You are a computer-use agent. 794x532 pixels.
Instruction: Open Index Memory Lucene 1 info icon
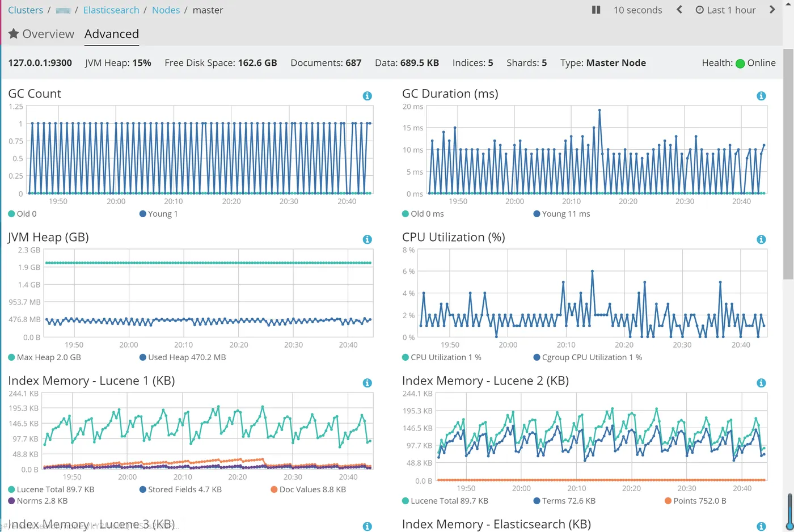[368, 383]
